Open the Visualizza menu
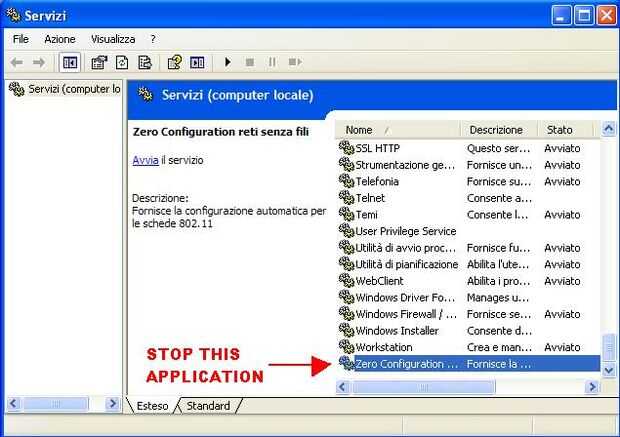 pos(113,39)
